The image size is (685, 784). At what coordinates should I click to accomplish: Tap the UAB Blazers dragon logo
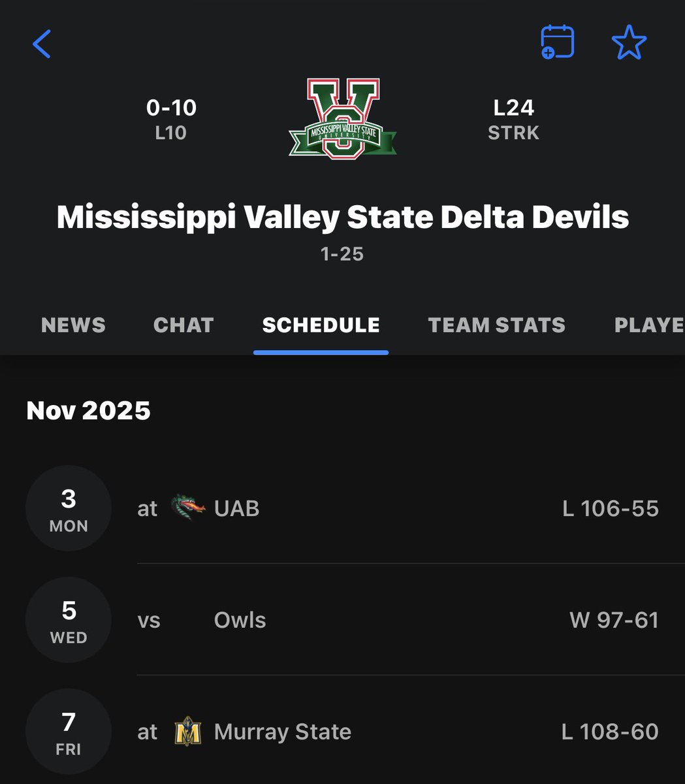tap(187, 508)
